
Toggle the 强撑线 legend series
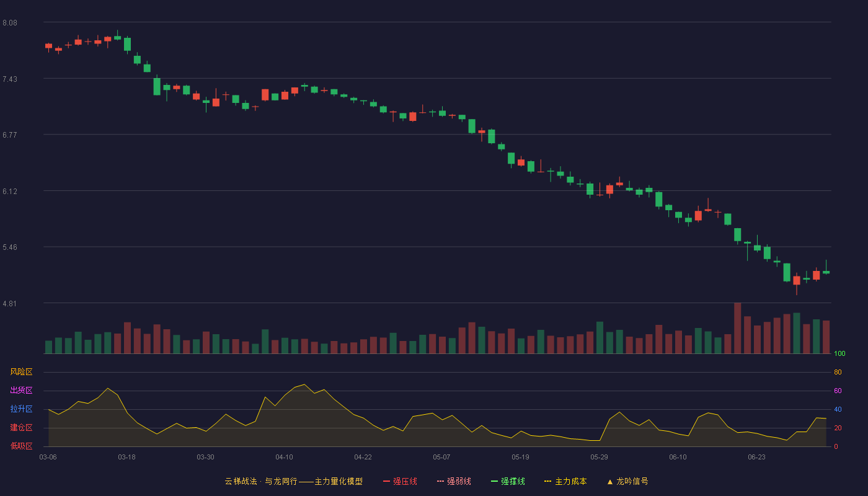508,481
